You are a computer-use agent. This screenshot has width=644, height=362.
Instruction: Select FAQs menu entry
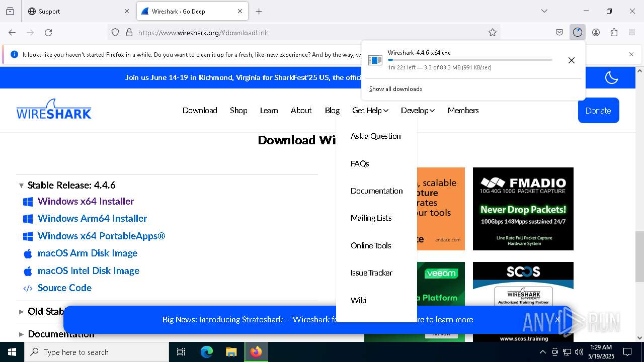(x=360, y=163)
